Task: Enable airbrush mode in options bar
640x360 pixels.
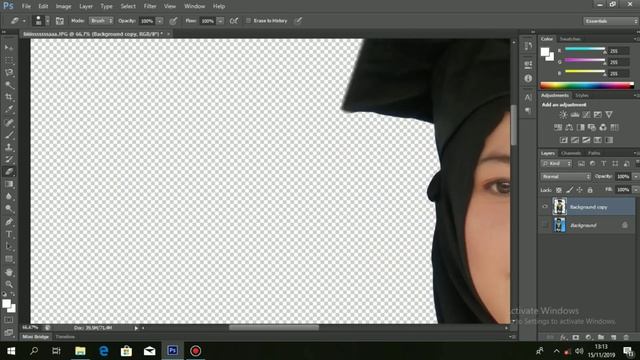Action: (x=234, y=21)
